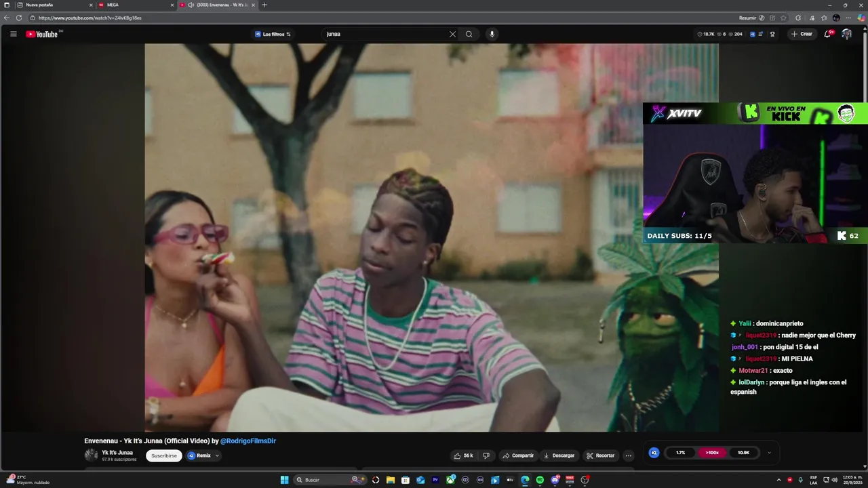Reload the page with the refresh icon
This screenshot has width=868, height=488.
click(x=19, y=18)
